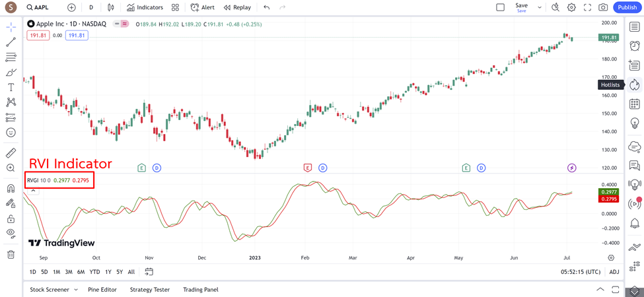Take a chart snapshot with the camera
The image size is (644, 297).
603,7
